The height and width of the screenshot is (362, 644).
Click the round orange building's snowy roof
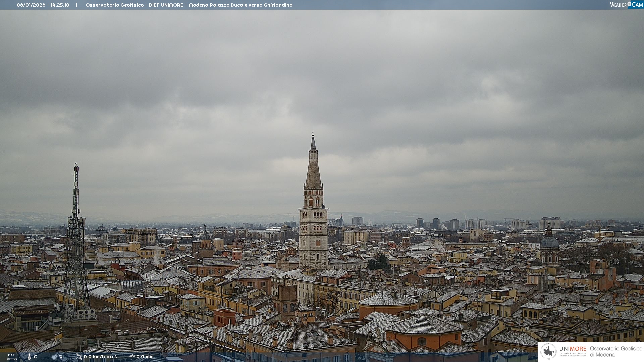click(388, 299)
